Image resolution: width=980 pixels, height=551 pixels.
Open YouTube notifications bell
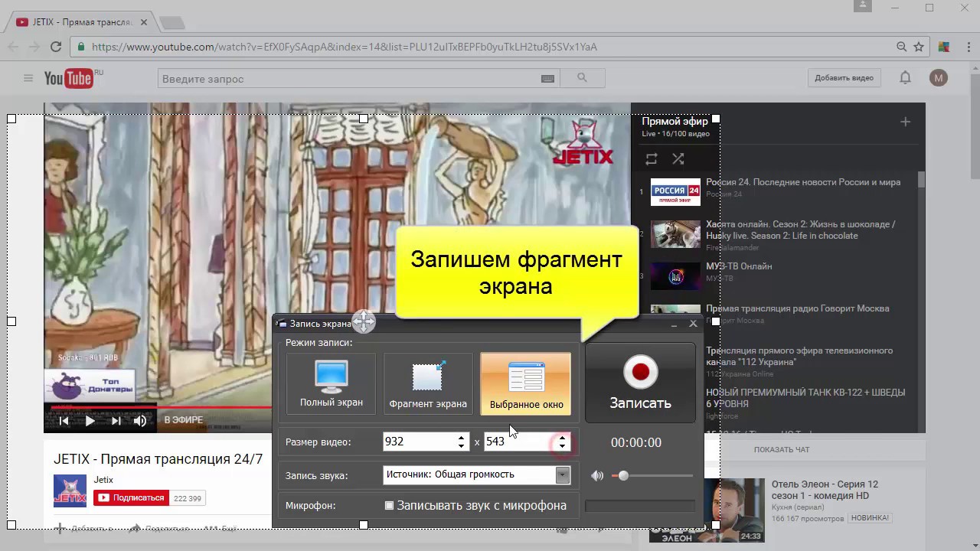click(905, 78)
